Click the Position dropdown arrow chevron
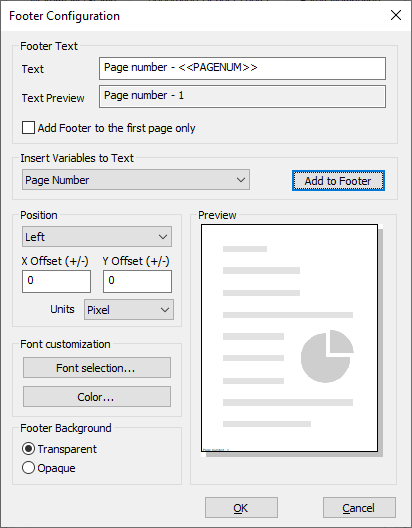The width and height of the screenshot is (412, 528). [x=163, y=237]
